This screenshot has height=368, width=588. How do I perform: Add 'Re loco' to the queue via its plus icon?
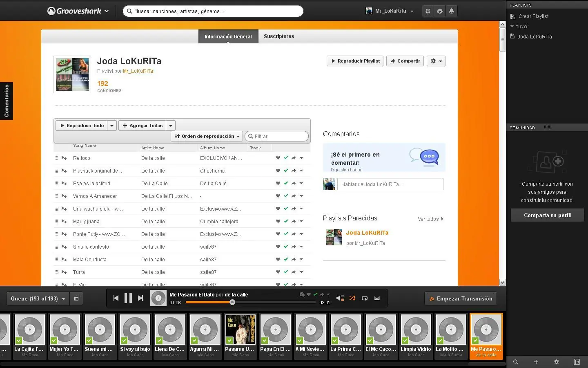click(64, 158)
